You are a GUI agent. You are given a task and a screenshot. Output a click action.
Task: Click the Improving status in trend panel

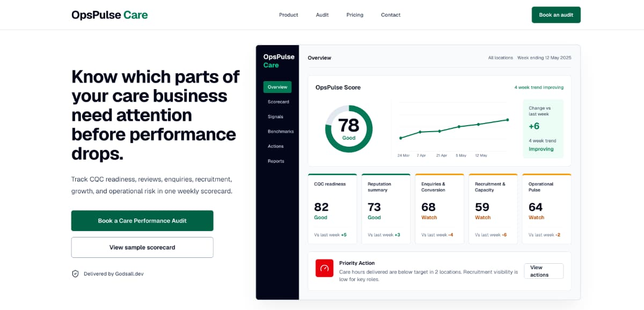(541, 149)
